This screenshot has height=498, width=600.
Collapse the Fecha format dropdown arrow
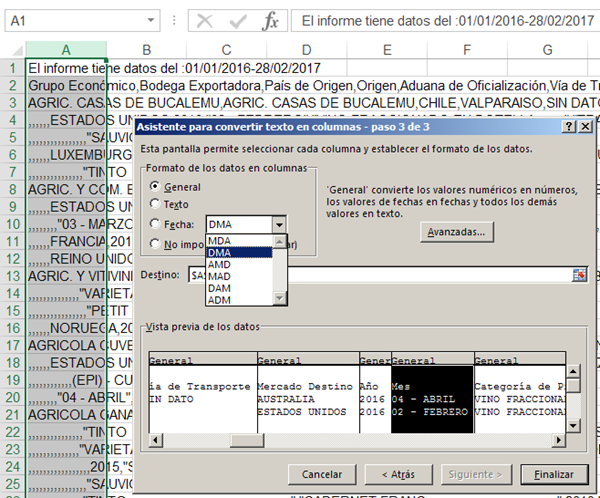278,225
